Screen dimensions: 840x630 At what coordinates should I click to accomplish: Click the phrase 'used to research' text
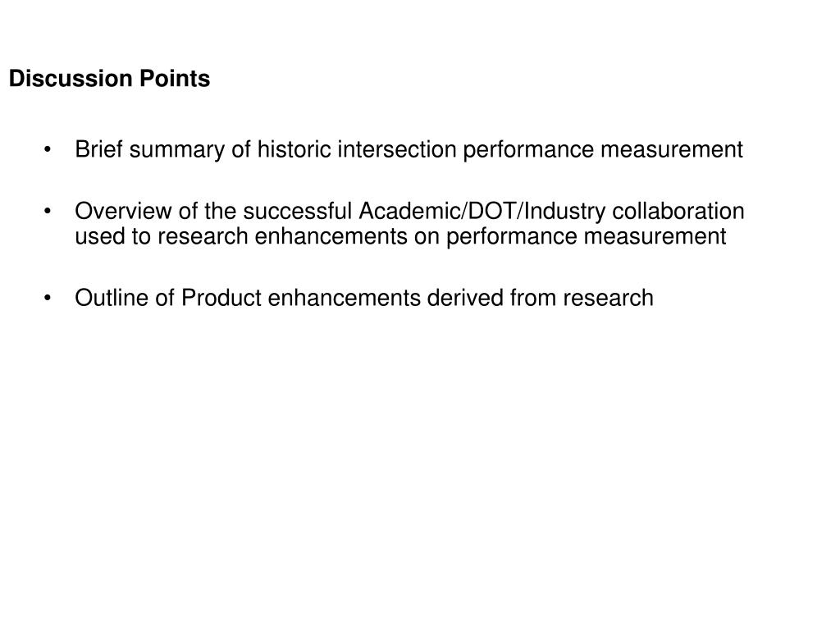pyautogui.click(x=162, y=236)
